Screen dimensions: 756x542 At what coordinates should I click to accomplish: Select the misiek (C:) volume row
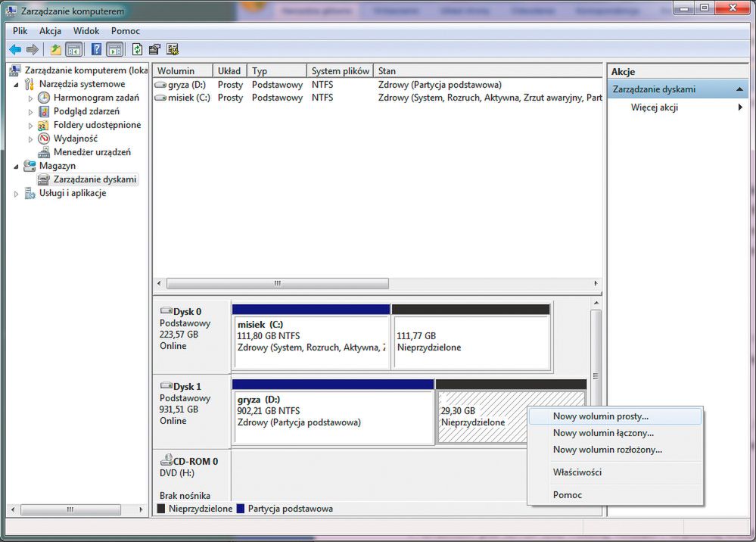click(378, 98)
